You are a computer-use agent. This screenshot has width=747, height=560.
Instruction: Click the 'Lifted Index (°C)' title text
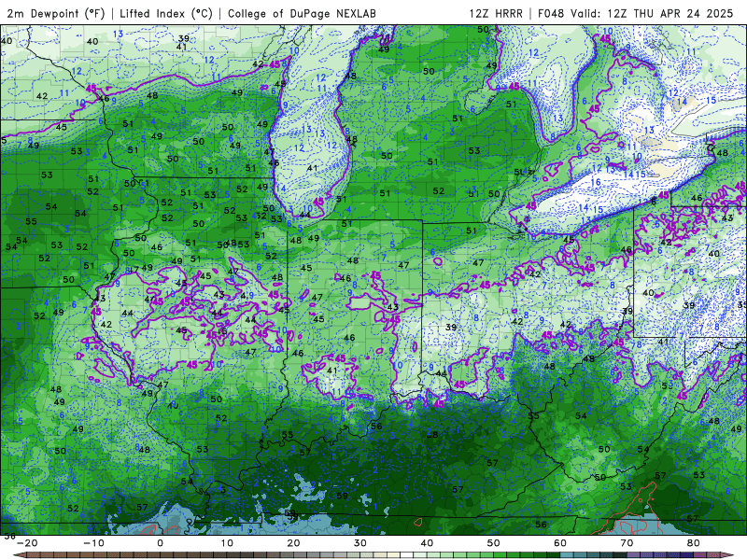(x=166, y=13)
